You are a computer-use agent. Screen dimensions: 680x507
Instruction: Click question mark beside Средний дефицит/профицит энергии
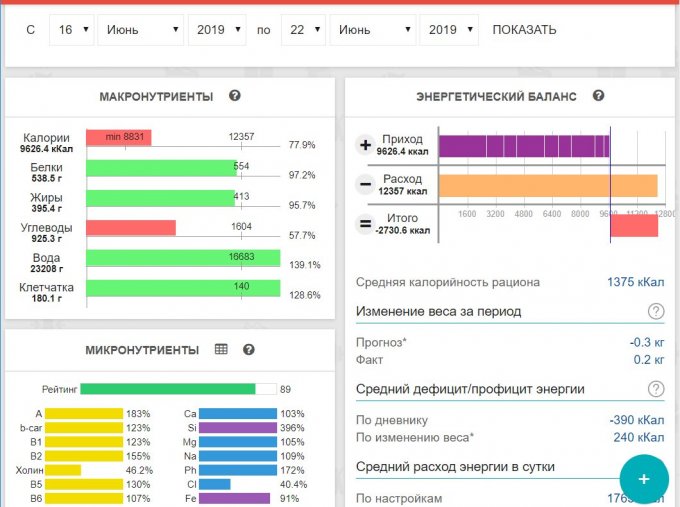656,389
